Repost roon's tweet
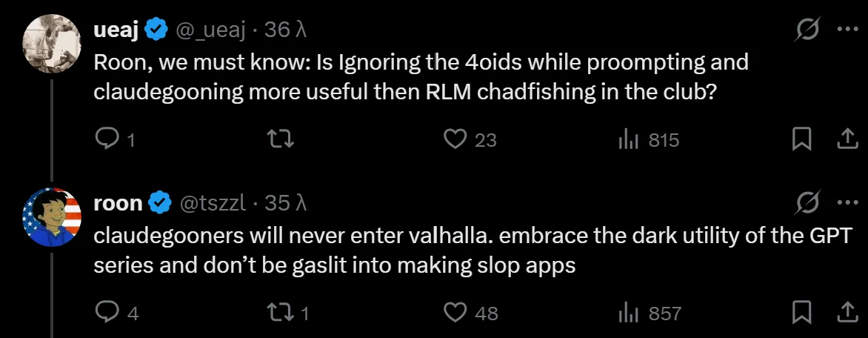Screen dimensions: 868x338 (x=278, y=313)
